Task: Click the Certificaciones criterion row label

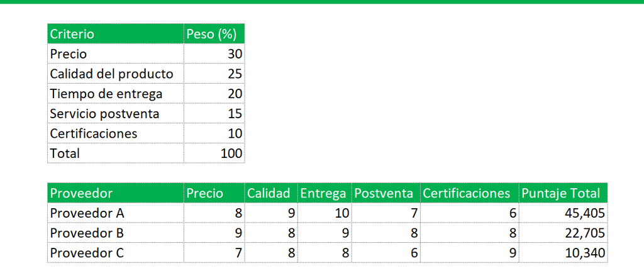Action: [x=115, y=134]
